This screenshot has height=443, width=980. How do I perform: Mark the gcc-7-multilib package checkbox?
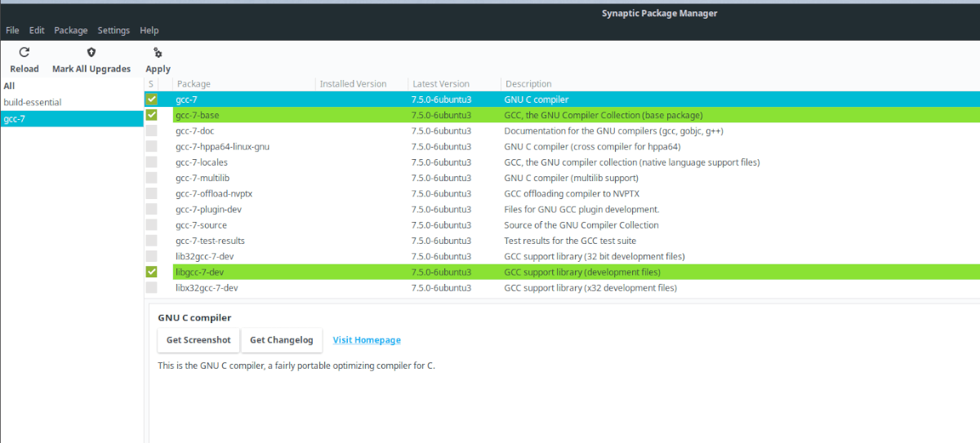tap(151, 178)
